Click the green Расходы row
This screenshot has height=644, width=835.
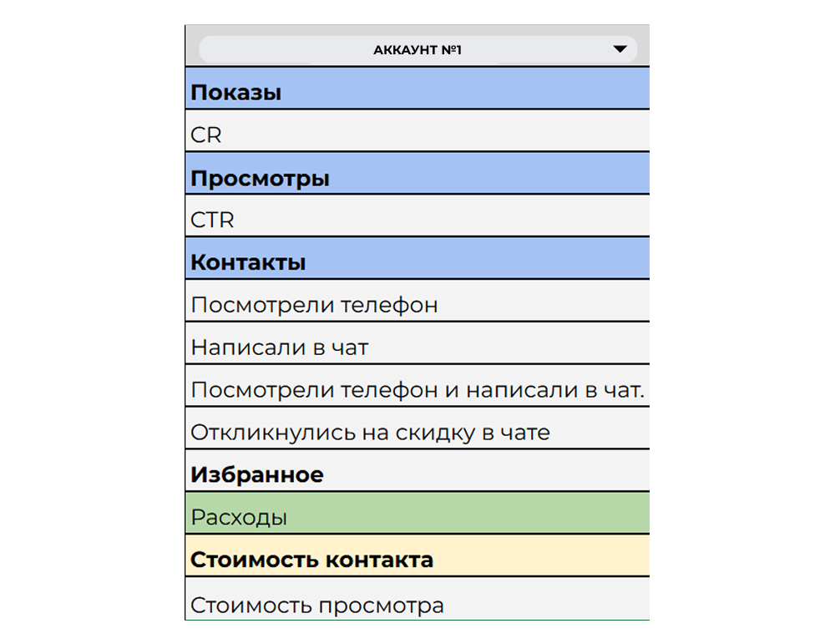click(417, 515)
